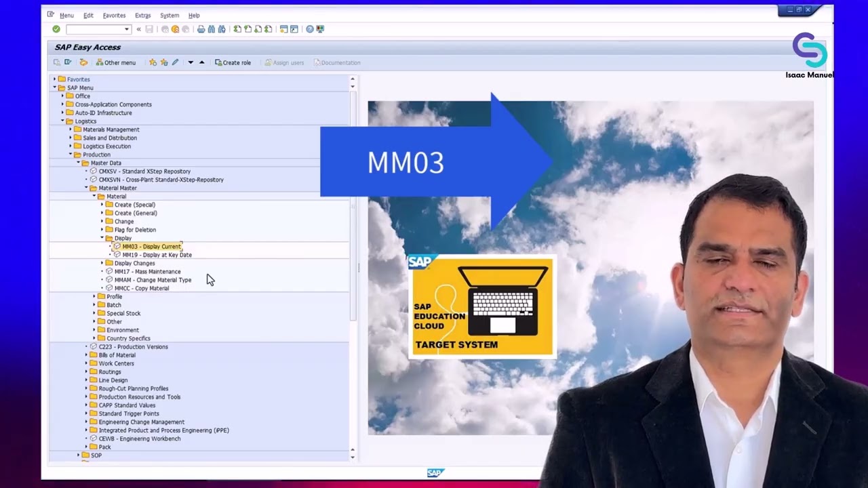Expand the Favorites tree node

[54, 79]
